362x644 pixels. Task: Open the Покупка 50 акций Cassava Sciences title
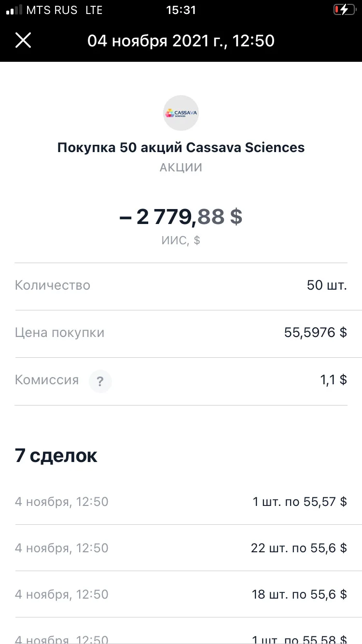181,147
